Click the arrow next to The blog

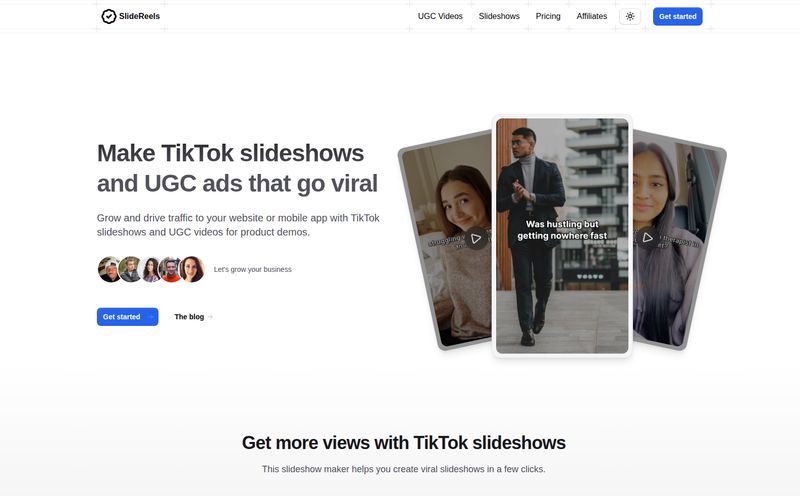coord(210,317)
